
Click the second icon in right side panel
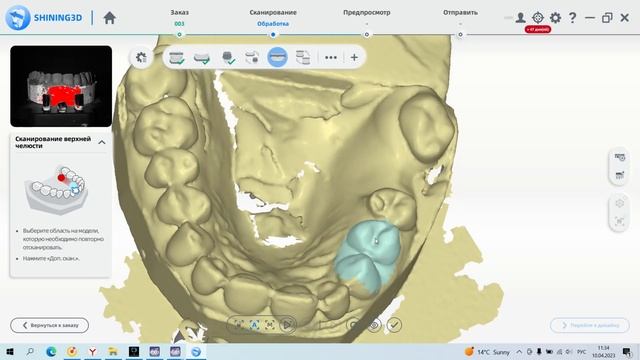point(619,175)
